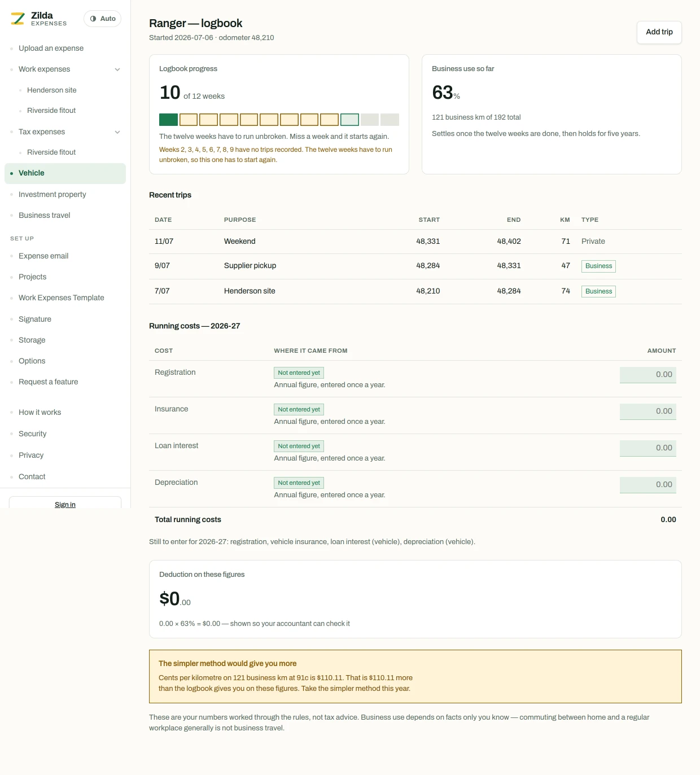Select the Supplier pickup purpose cell
This screenshot has width=700, height=775.
[x=250, y=266]
